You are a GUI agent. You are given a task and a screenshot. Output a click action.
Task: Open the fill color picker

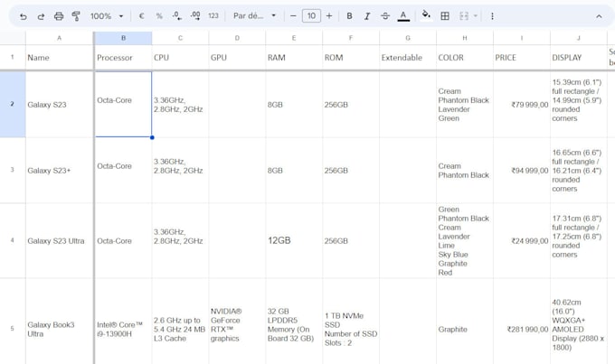(426, 16)
